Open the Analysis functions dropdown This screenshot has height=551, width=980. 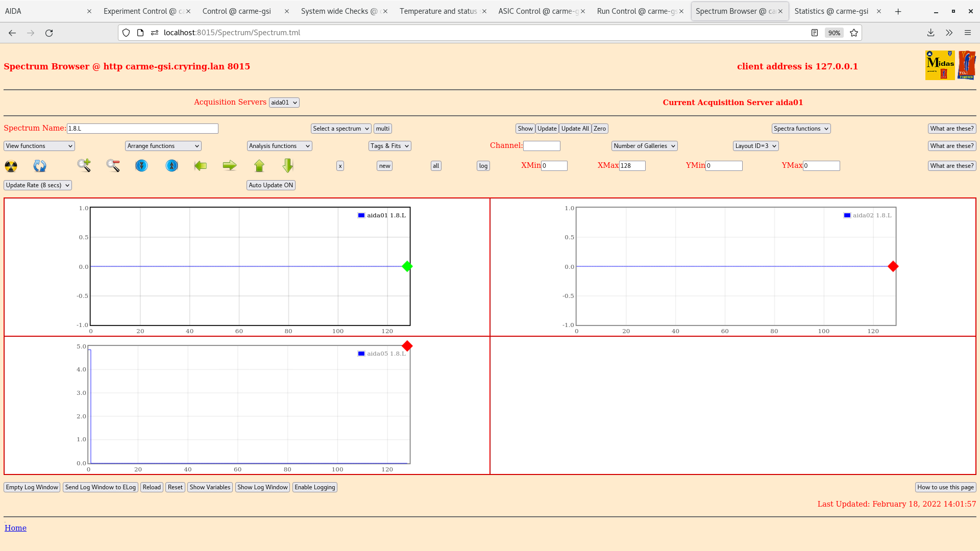click(279, 146)
